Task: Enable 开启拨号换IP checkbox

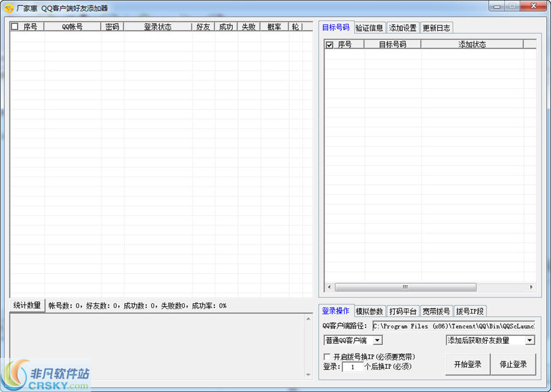Action: (327, 357)
